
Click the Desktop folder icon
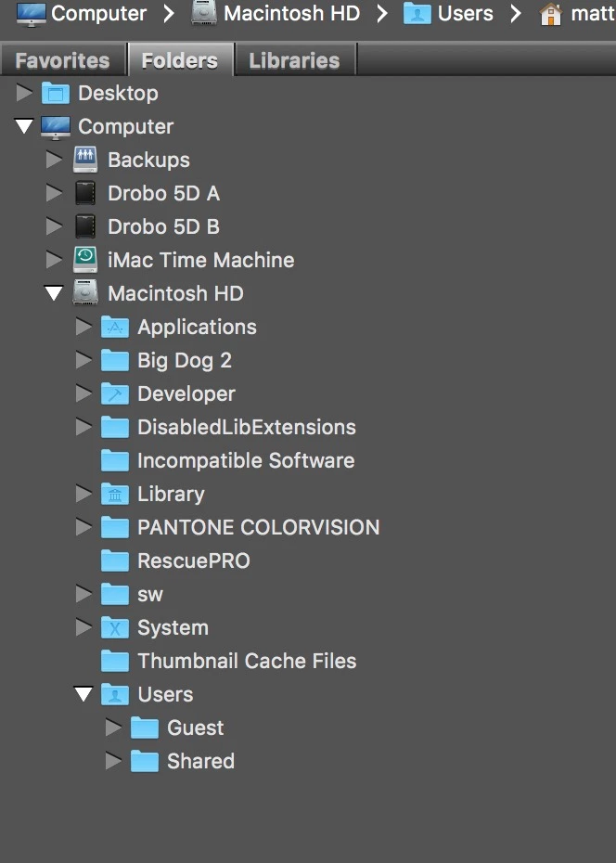point(56,94)
